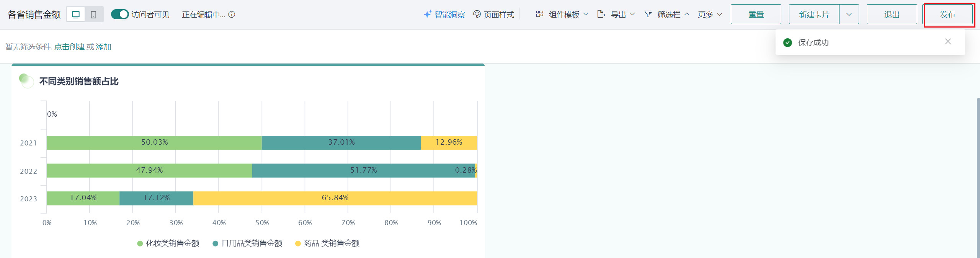Open 智能洞察 sparkle icon
This screenshot has height=258, width=980.
pos(428,14)
